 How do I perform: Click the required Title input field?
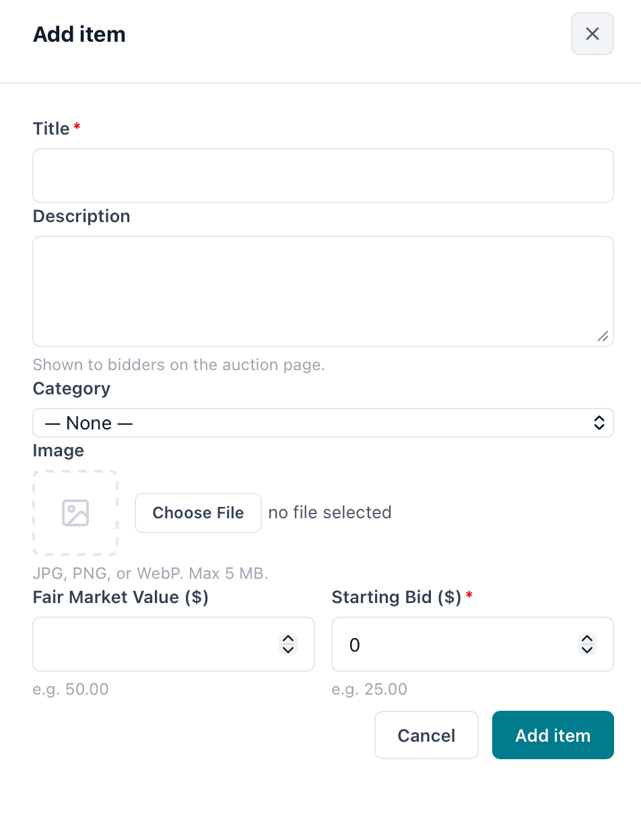323,175
